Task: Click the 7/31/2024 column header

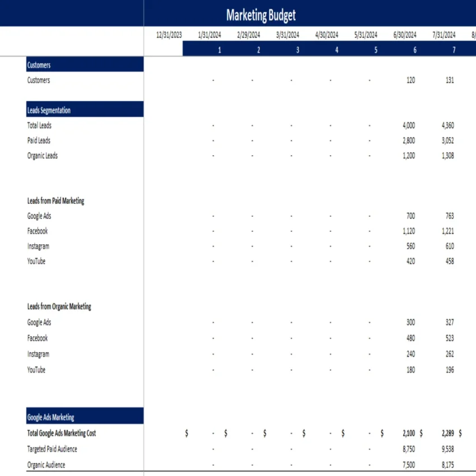Action: tap(444, 35)
